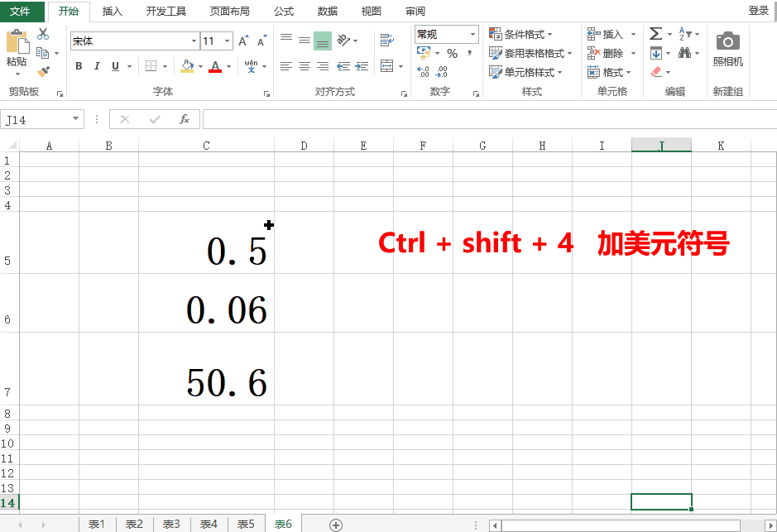Image resolution: width=777 pixels, height=532 pixels.
Task: Toggle bold formatting
Action: pyautogui.click(x=78, y=66)
